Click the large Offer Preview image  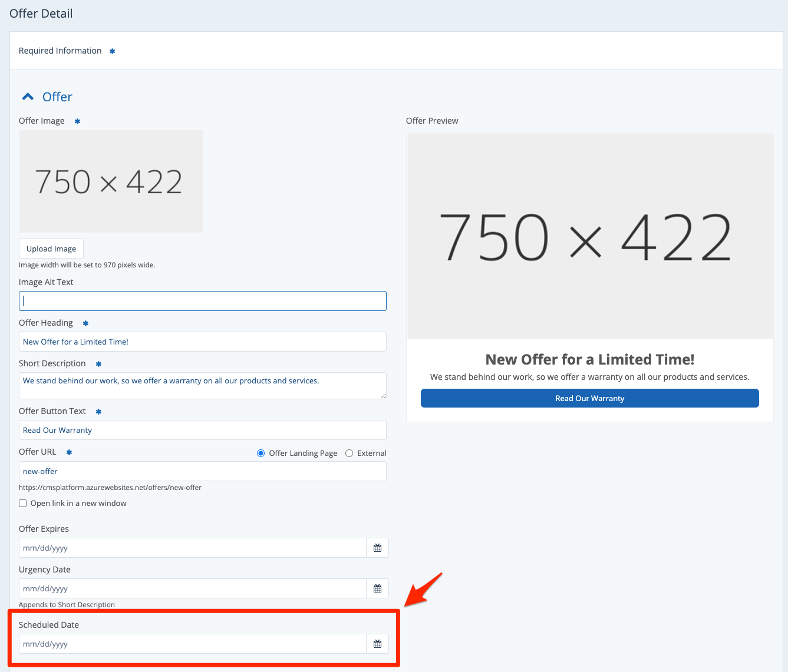(589, 236)
